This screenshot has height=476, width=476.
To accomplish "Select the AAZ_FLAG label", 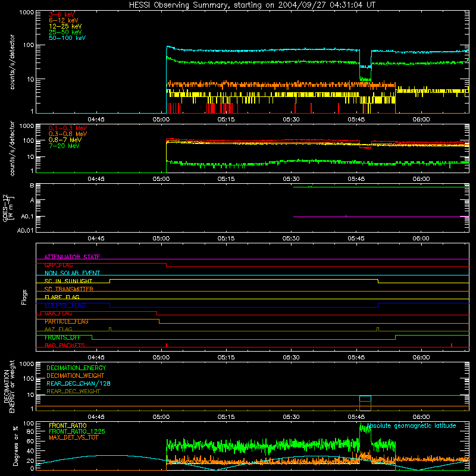I will point(58,329).
